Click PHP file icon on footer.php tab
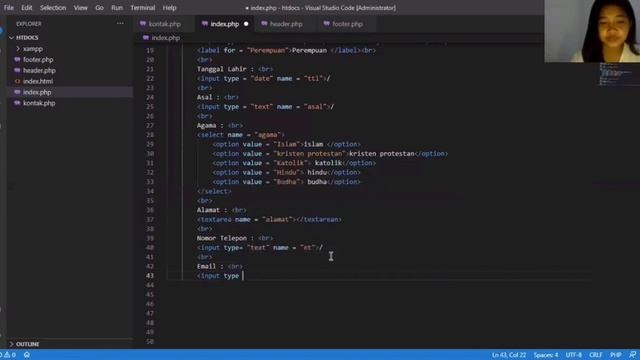Image resolution: width=640 pixels, height=360 pixels. click(x=326, y=24)
